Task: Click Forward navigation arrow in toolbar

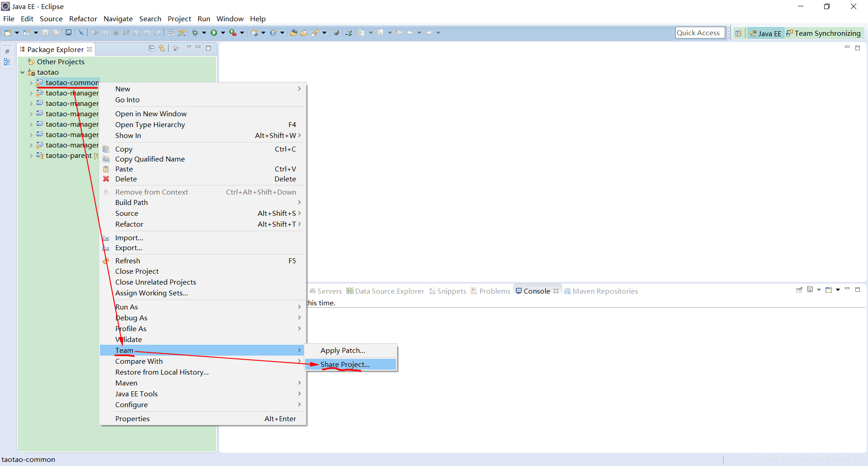Action: click(429, 33)
